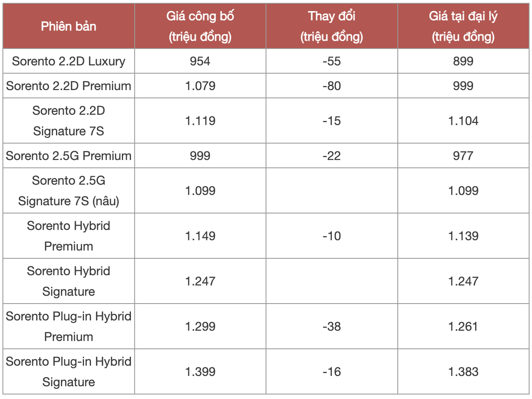Click the "Thay đổi" column header
This screenshot has height=399, width=532.
(x=331, y=26)
